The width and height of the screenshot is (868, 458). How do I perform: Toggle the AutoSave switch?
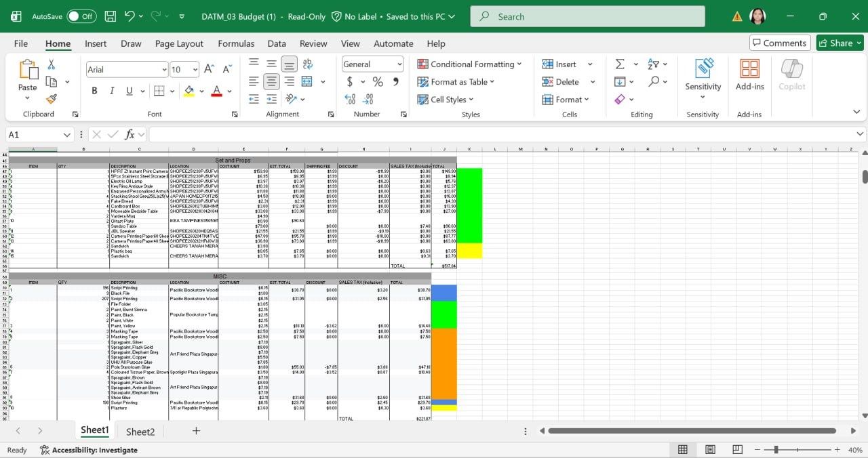click(81, 16)
